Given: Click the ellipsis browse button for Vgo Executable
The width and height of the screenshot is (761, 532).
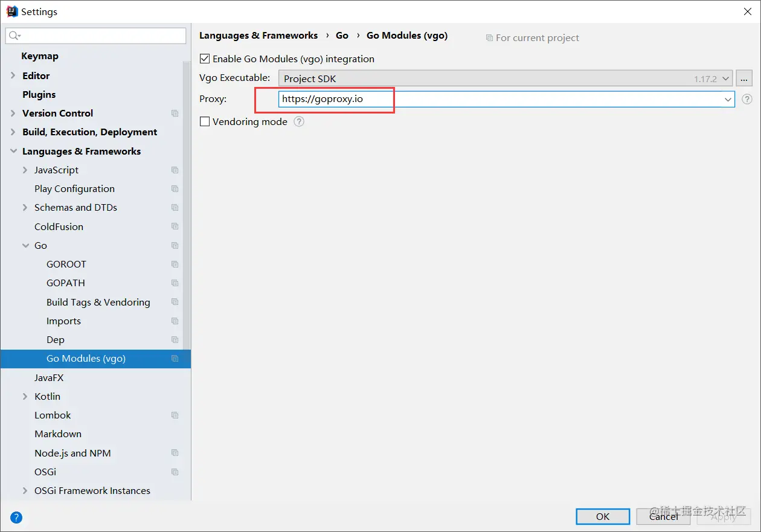Looking at the screenshot, I should coord(744,79).
